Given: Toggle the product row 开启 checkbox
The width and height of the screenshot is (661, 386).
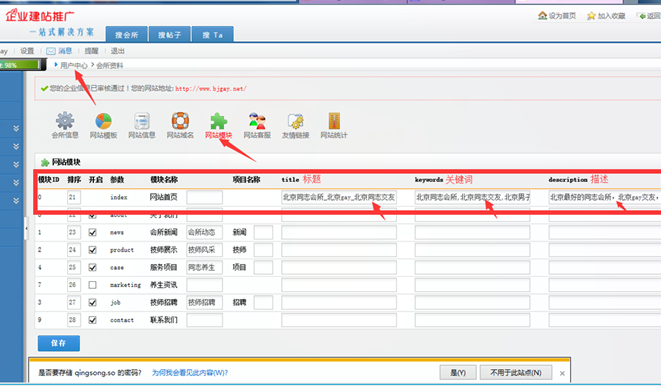Looking at the screenshot, I should pos(92,250).
